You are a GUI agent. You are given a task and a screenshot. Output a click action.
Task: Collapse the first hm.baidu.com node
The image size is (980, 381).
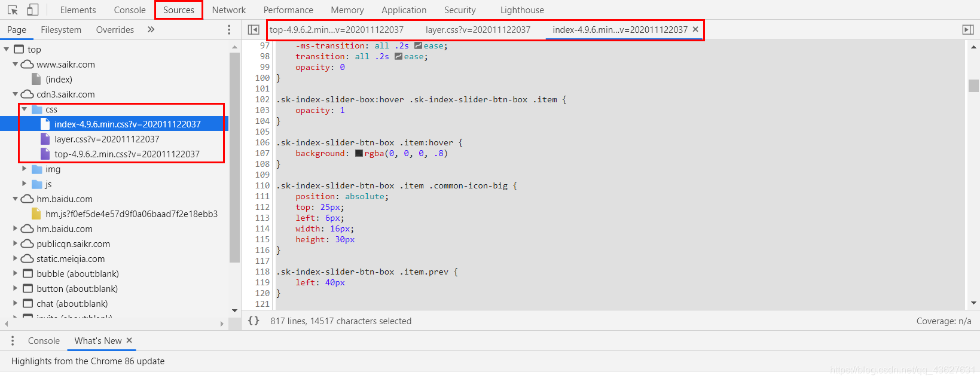point(16,199)
